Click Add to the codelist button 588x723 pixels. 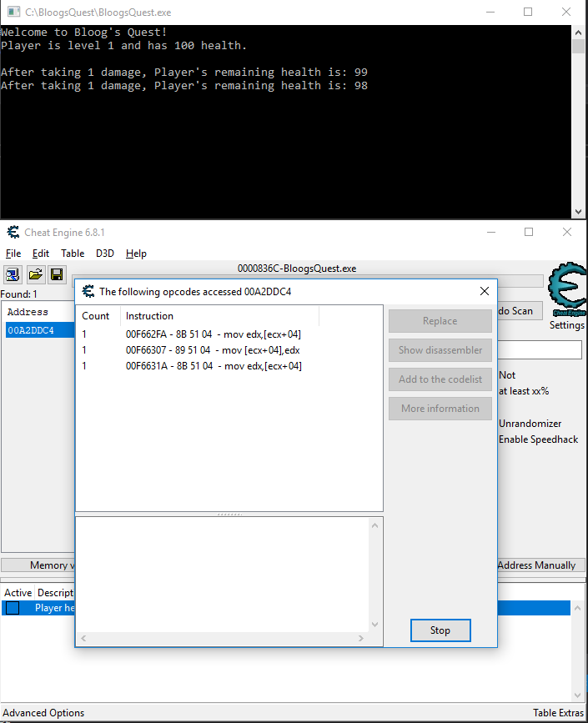440,379
